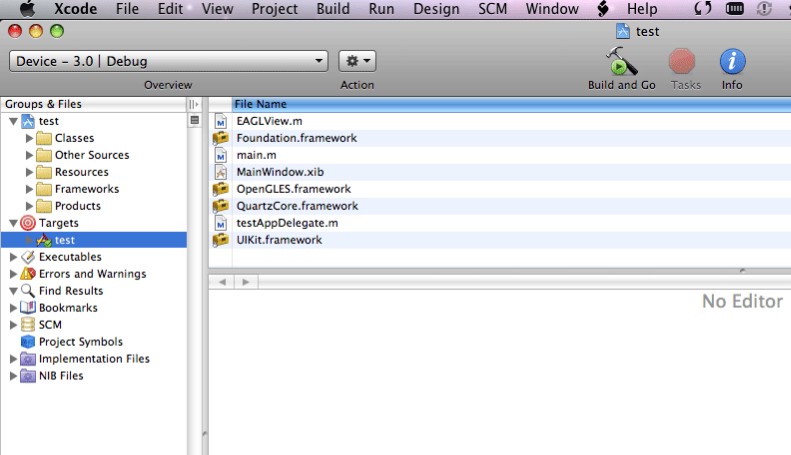Viewport: 791px width, 455px height.
Task: Open the Build menu
Action: 333,9
